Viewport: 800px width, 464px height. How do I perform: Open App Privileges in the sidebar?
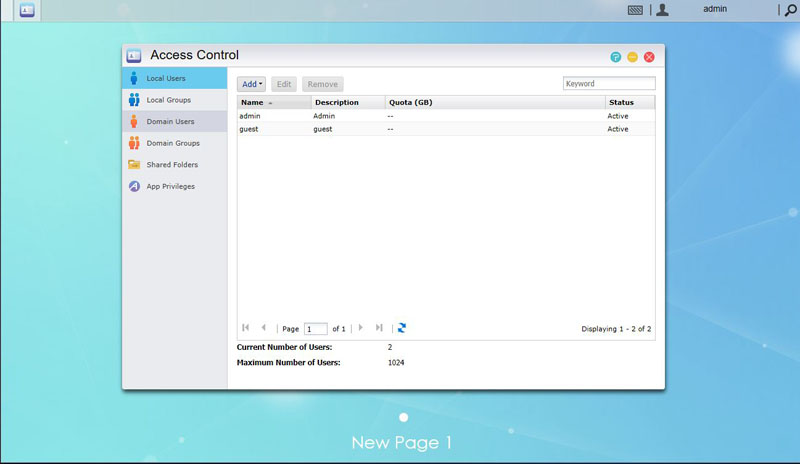tap(170, 186)
